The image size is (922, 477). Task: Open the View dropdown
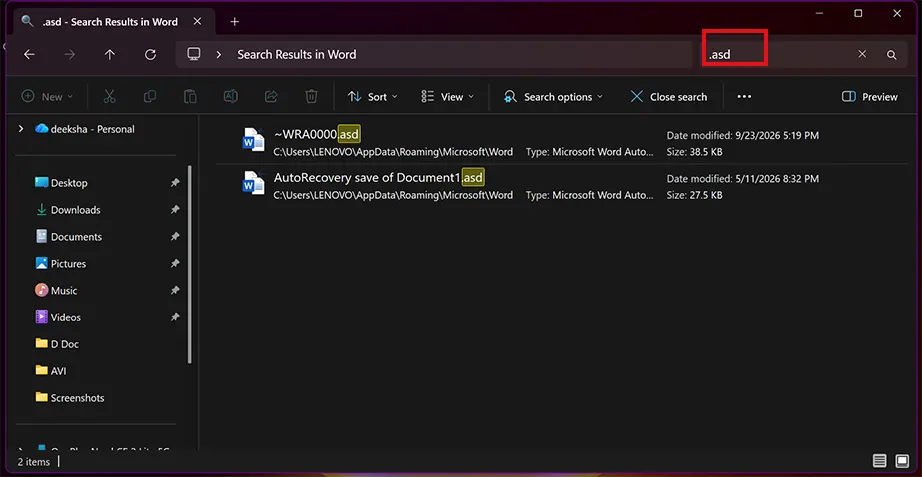tap(447, 96)
